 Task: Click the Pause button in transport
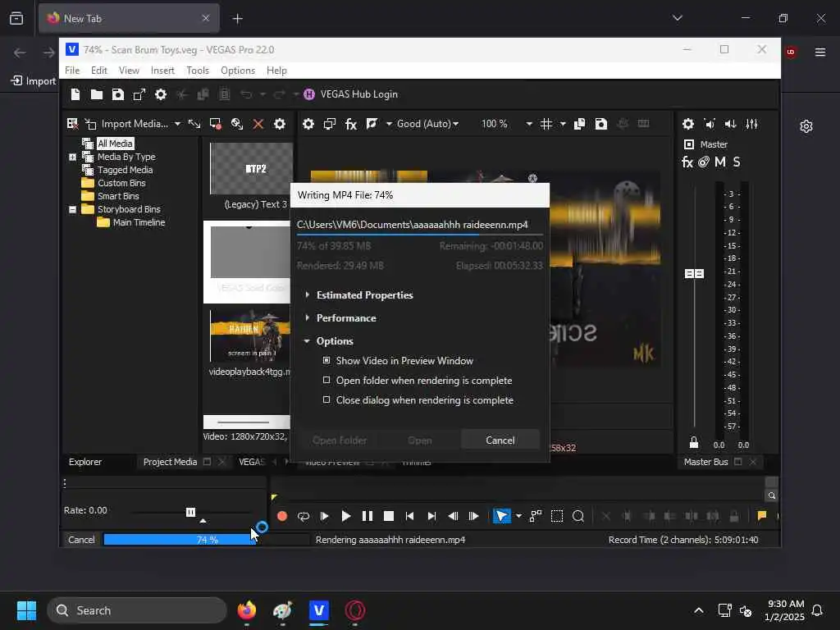367,517
